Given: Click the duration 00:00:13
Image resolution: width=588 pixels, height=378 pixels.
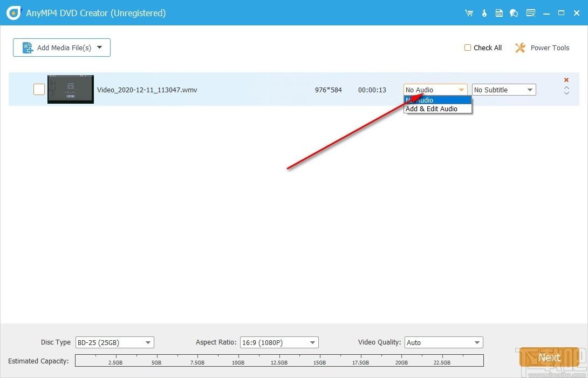Looking at the screenshot, I should point(372,90).
